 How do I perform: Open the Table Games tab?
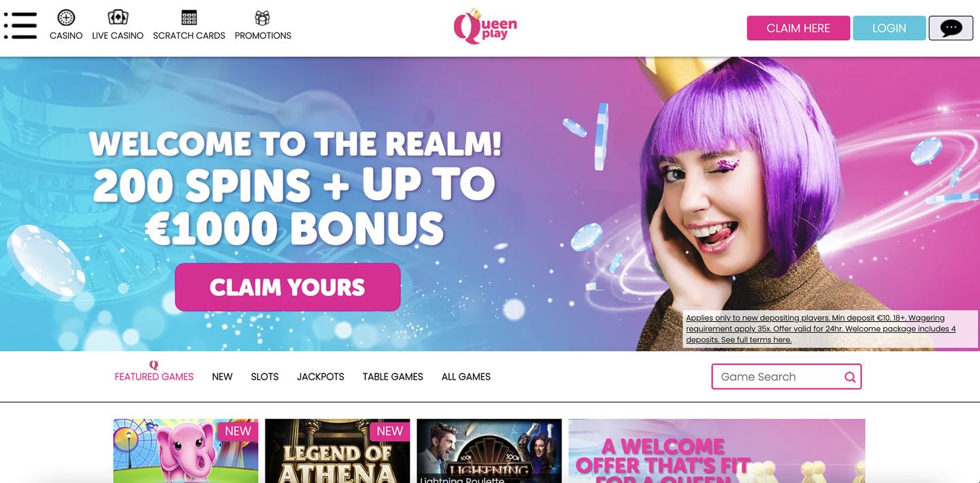point(393,376)
